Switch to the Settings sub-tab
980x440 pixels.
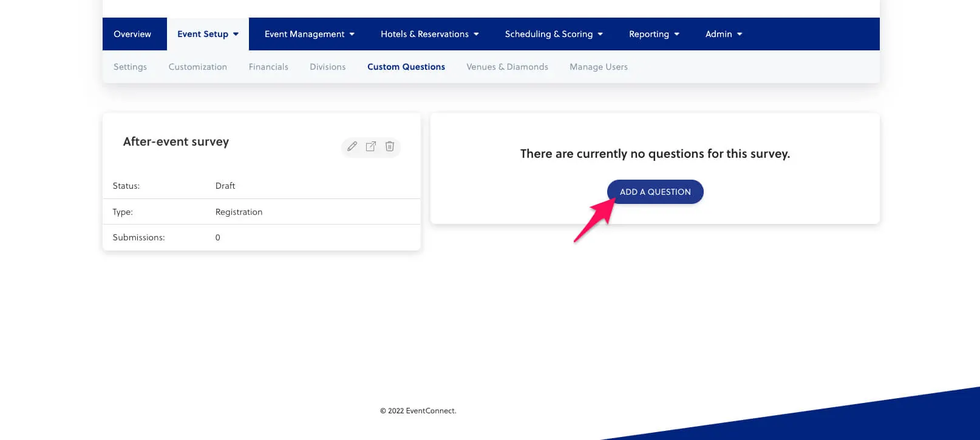click(x=130, y=67)
